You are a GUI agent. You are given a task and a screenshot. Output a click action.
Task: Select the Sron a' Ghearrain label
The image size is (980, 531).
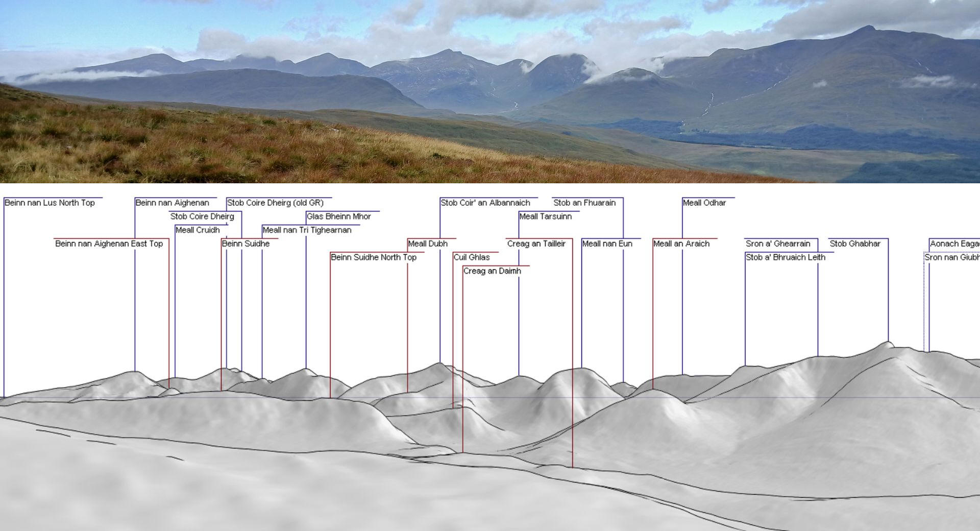tap(778, 244)
